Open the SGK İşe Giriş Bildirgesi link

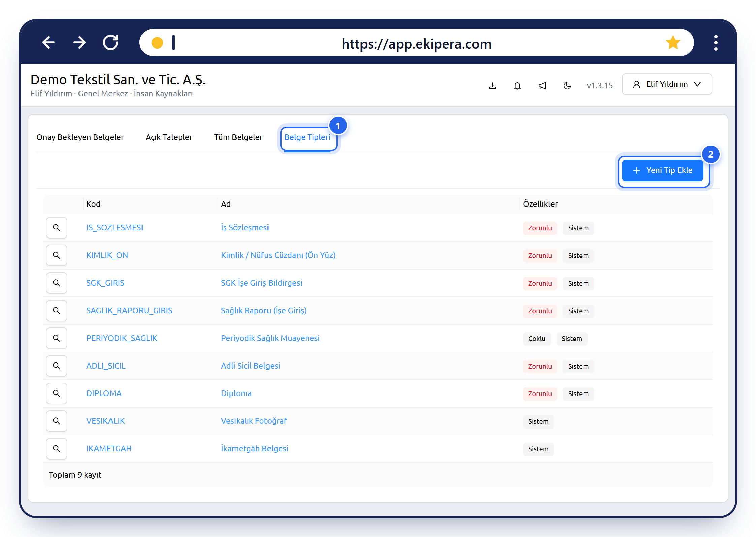point(261,283)
